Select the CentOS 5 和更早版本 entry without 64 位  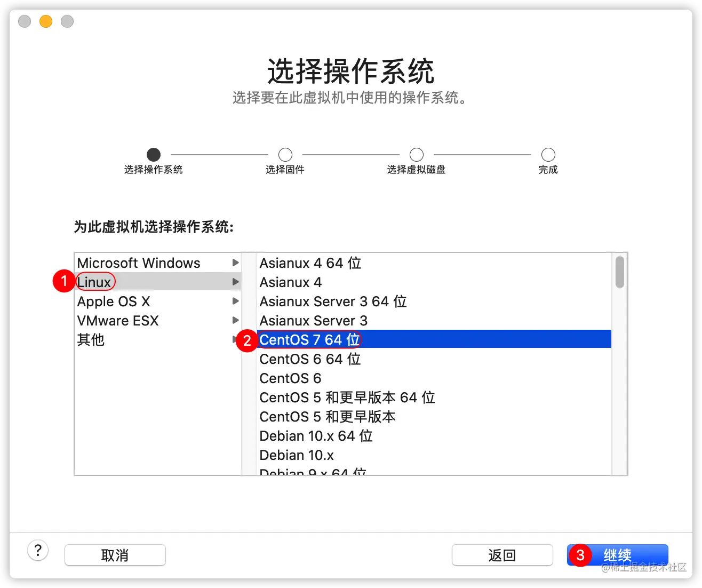click(434, 416)
